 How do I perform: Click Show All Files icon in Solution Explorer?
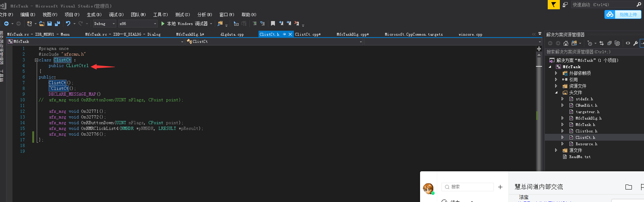click(x=617, y=43)
